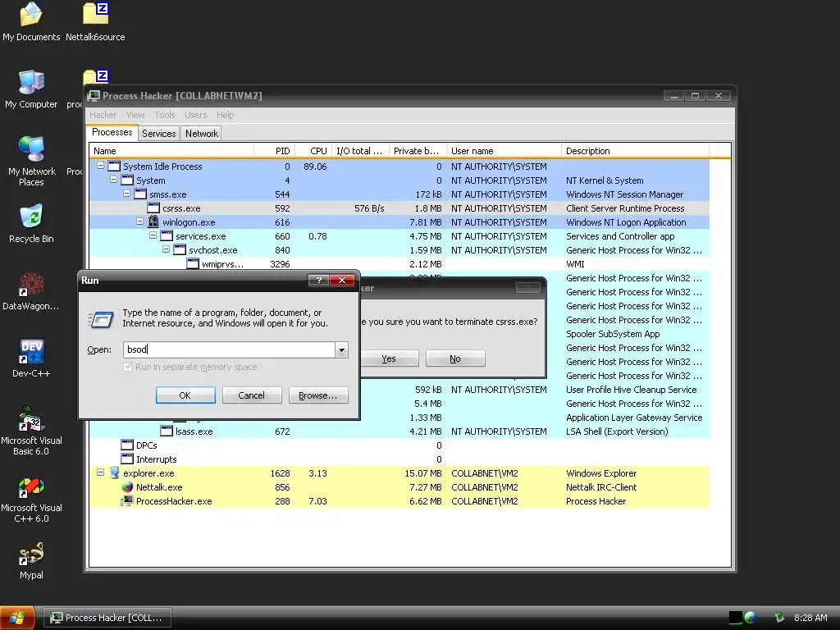Collapse the System tree node
840x630 pixels.
point(113,180)
